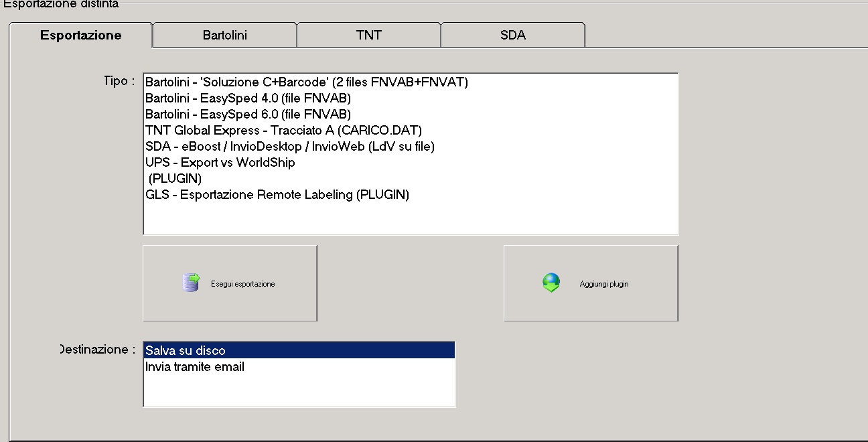Select UPS Export vs WorldShip entry
868x442 pixels.
click(x=411, y=163)
